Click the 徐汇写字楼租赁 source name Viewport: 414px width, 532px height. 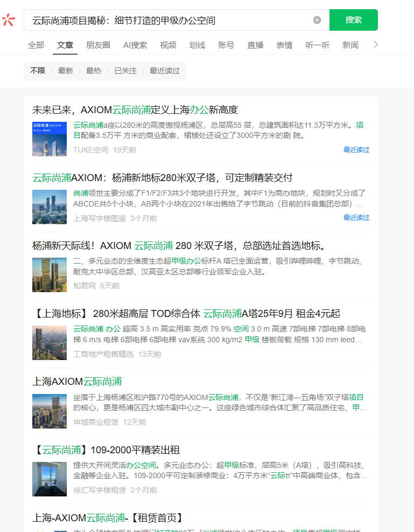100,490
